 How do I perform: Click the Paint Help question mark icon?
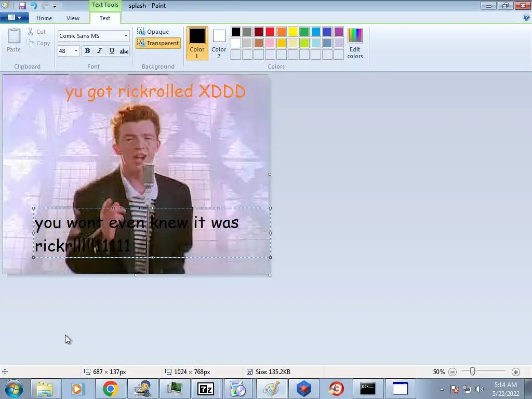coord(527,18)
